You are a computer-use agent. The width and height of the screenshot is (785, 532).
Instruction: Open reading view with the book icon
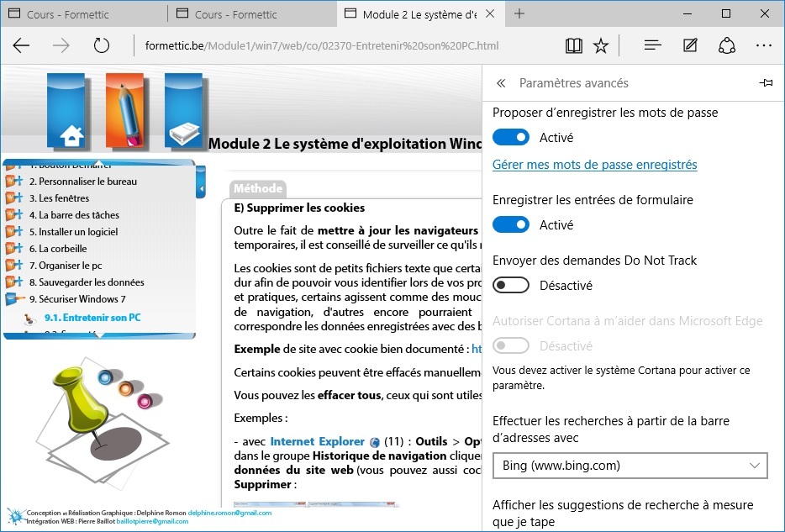pos(574,45)
